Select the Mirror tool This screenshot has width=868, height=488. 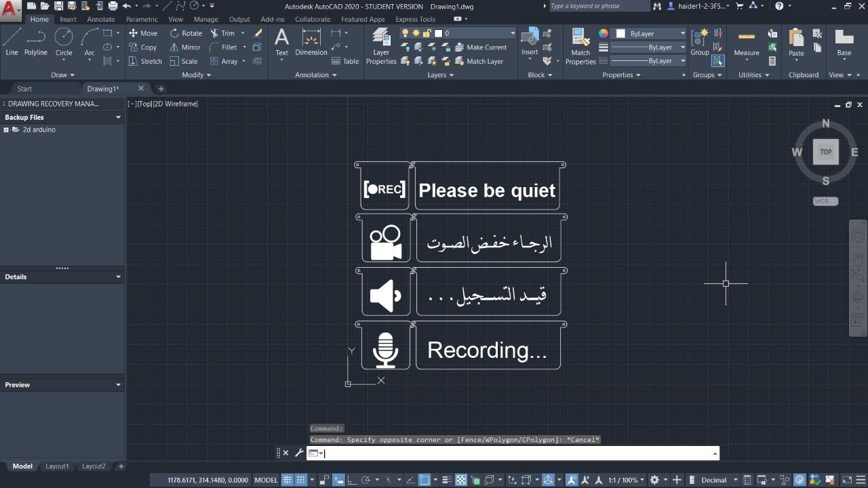pos(185,47)
